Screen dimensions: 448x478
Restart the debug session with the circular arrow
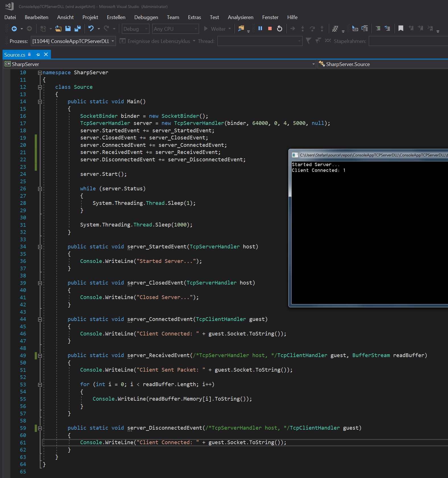click(280, 28)
